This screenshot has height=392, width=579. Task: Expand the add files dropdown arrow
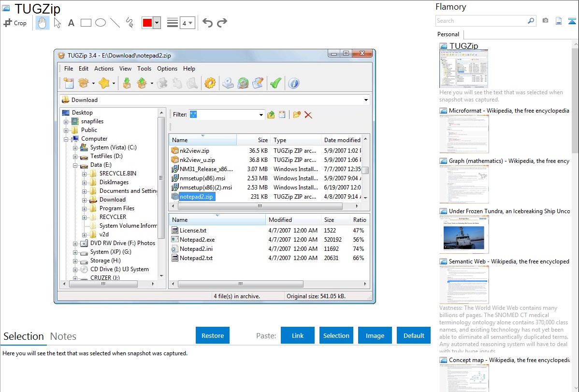coord(152,84)
